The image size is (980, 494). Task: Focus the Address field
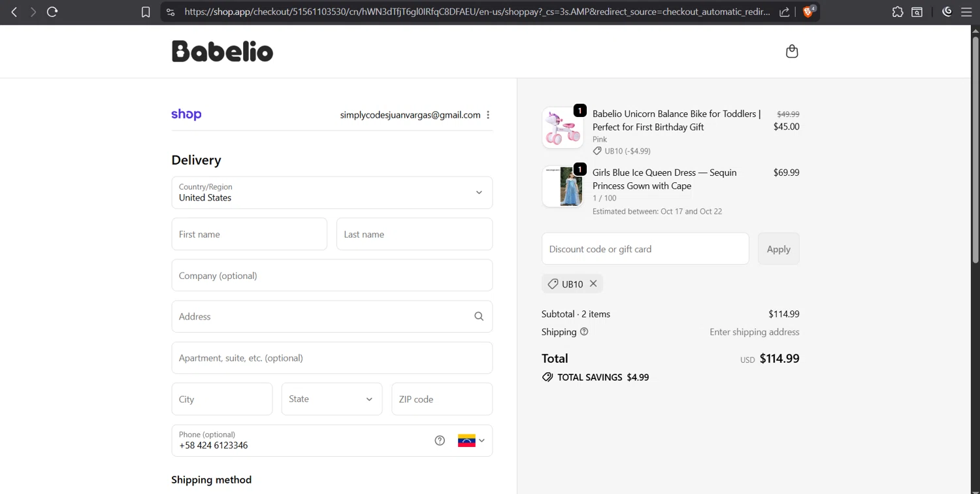[x=332, y=316]
